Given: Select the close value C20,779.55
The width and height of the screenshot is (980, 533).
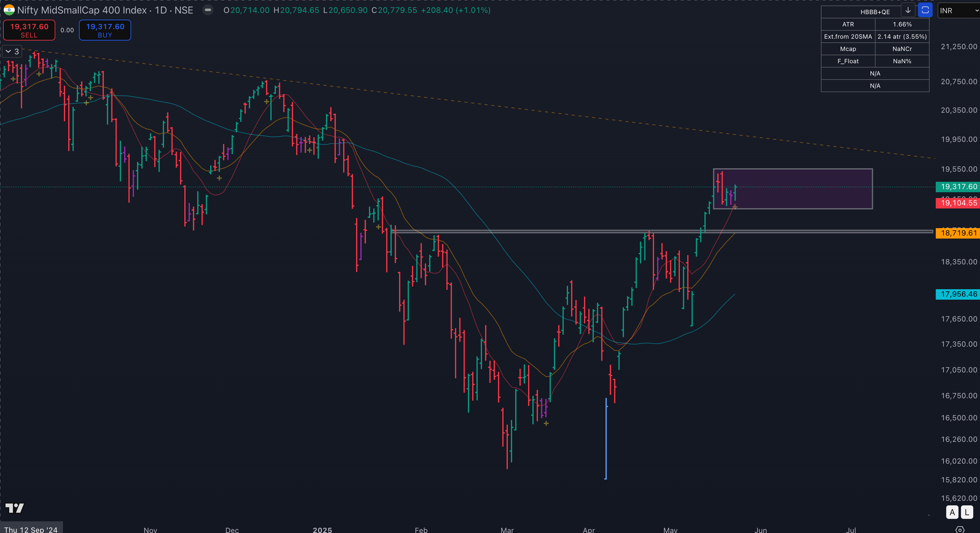Looking at the screenshot, I should pyautogui.click(x=394, y=10).
